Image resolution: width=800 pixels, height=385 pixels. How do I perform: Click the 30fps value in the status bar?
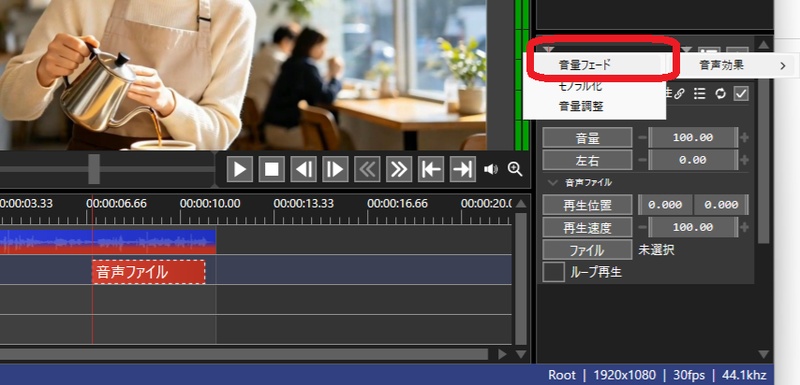[689, 375]
